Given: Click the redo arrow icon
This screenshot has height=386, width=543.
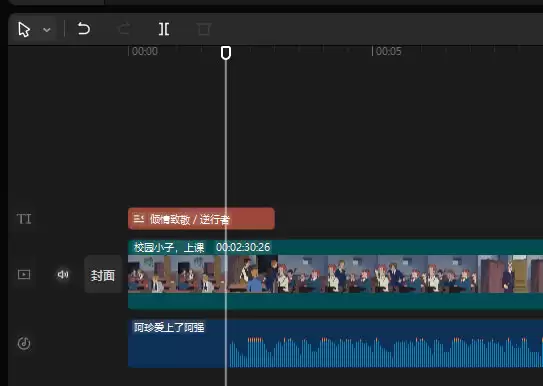Looking at the screenshot, I should tap(124, 29).
